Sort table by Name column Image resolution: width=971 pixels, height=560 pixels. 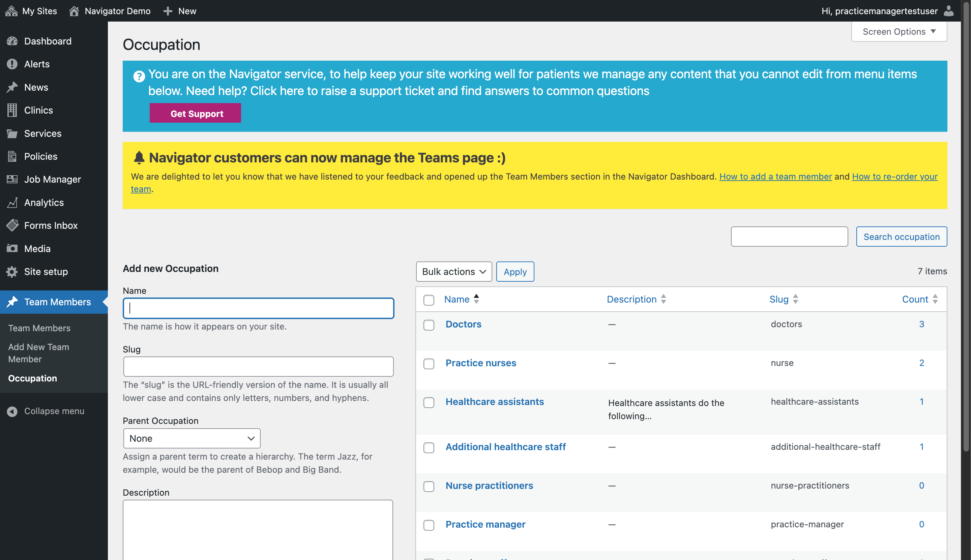(462, 299)
